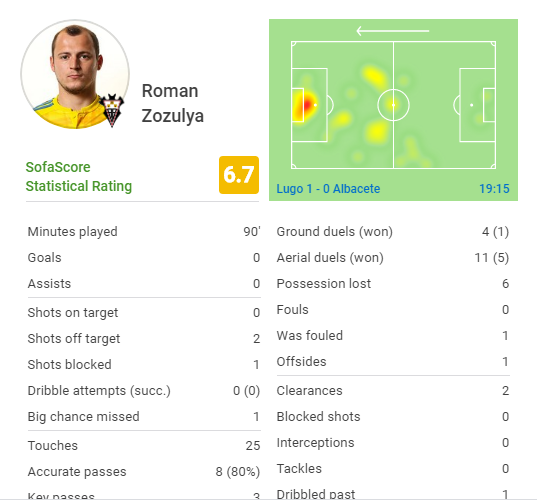Click the Albacete club crest badge
Image resolution: width=537 pixels, height=500 pixels.
112,110
